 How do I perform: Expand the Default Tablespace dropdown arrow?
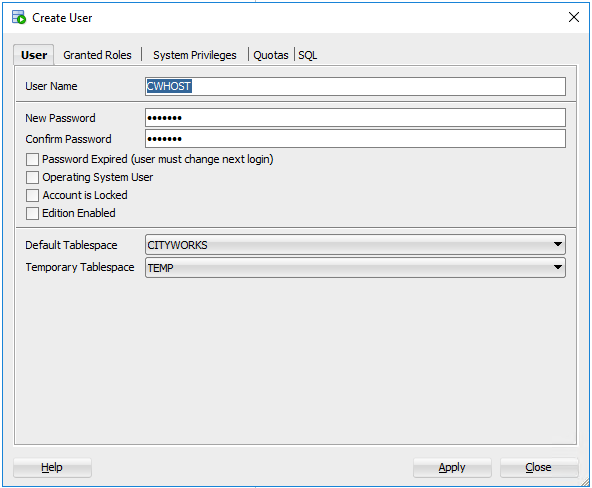click(557, 245)
